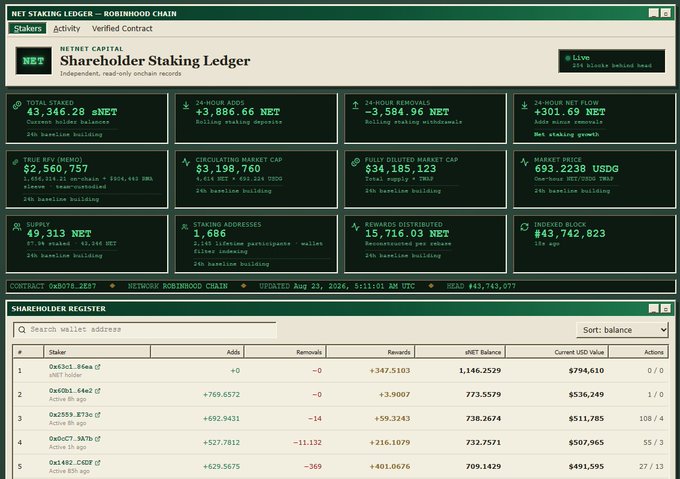Click the USD value $536,249 cell
The height and width of the screenshot is (479, 680).
tap(586, 394)
